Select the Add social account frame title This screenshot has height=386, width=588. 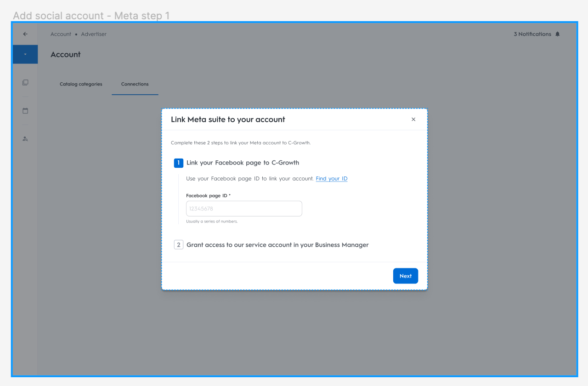91,16
